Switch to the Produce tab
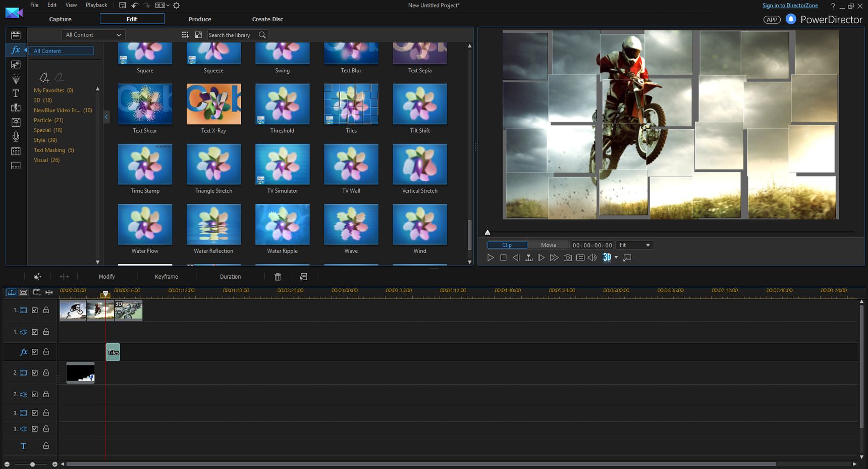This screenshot has height=469, width=868. click(200, 19)
